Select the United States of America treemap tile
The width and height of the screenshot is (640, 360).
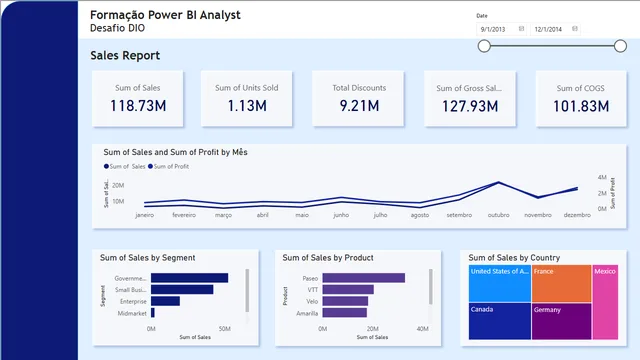click(500, 284)
